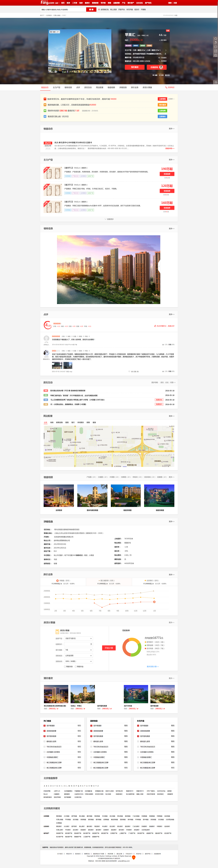Screen dimensions: 218x868
Task: Click the red 搜索 search button
Action: tap(91, 9)
